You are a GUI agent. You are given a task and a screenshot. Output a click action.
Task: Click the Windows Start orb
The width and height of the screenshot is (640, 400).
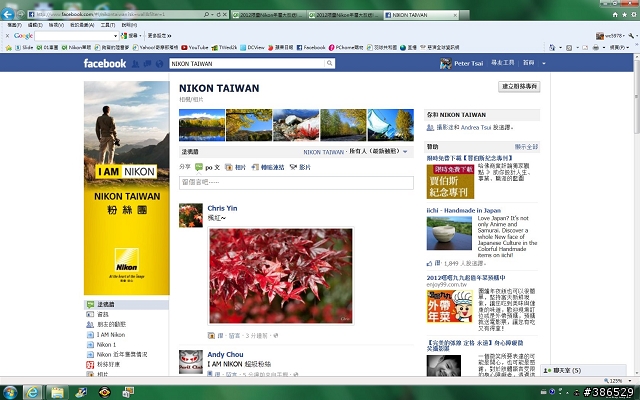9,392
